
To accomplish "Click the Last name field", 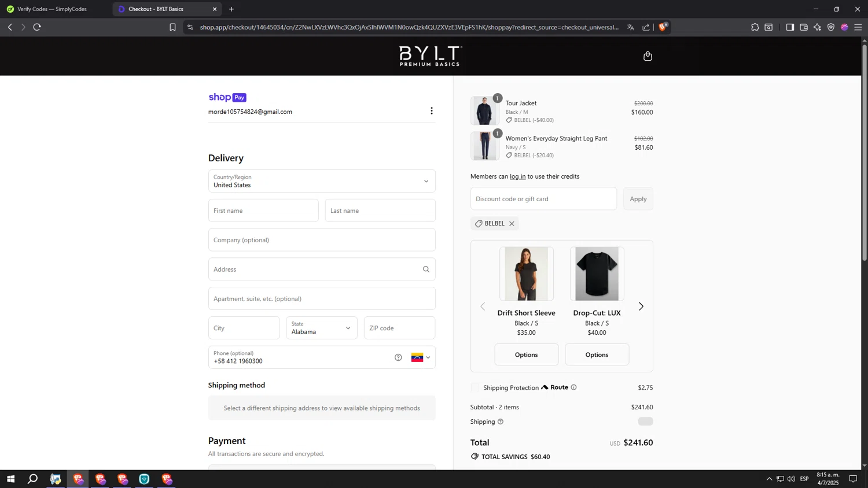I will tap(380, 210).
